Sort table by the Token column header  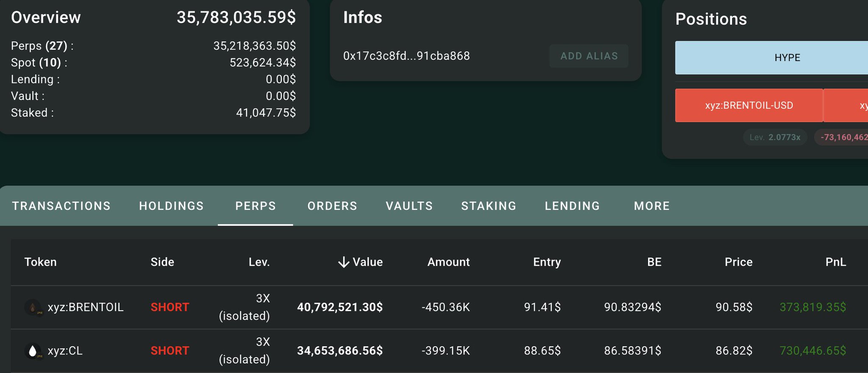click(41, 262)
